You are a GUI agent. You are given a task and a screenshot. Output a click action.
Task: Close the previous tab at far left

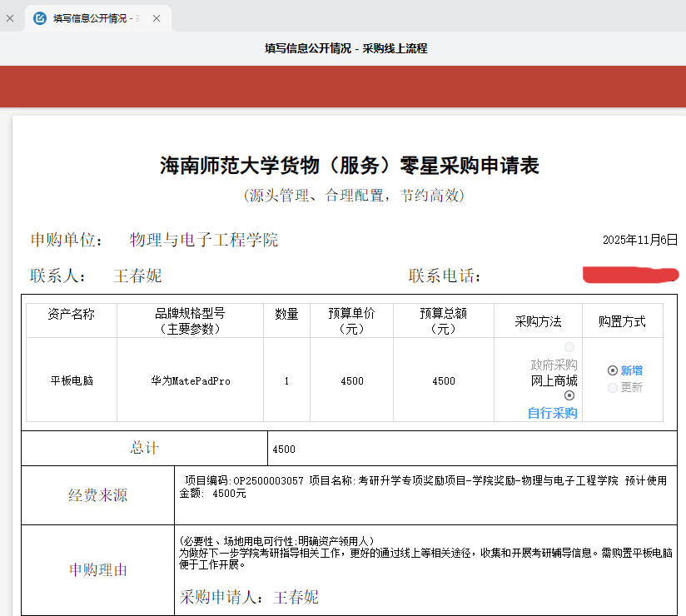[10, 17]
